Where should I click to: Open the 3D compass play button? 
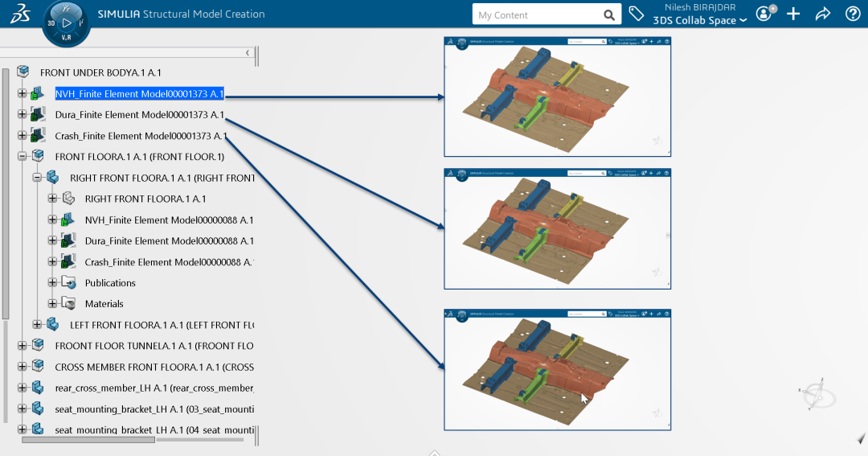pos(67,23)
